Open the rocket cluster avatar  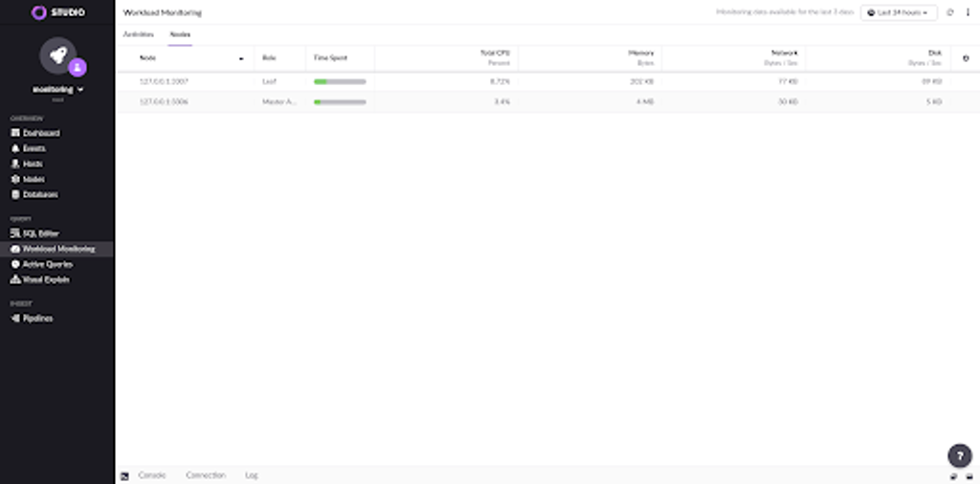click(58, 56)
